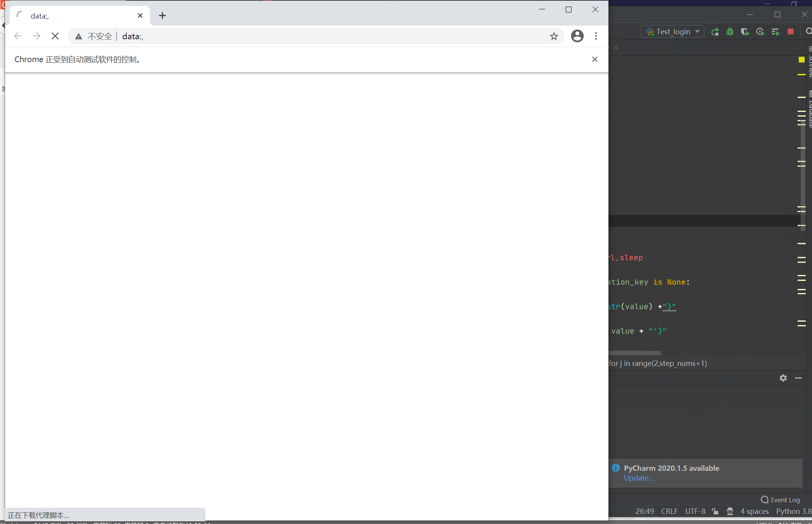Click PyCharm editor horizontal scrollbar

click(635, 353)
